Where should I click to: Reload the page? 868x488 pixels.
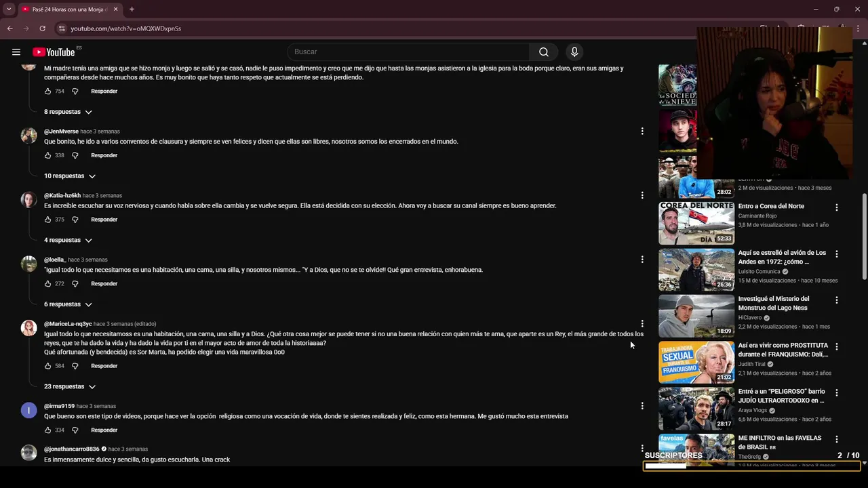pyautogui.click(x=42, y=28)
